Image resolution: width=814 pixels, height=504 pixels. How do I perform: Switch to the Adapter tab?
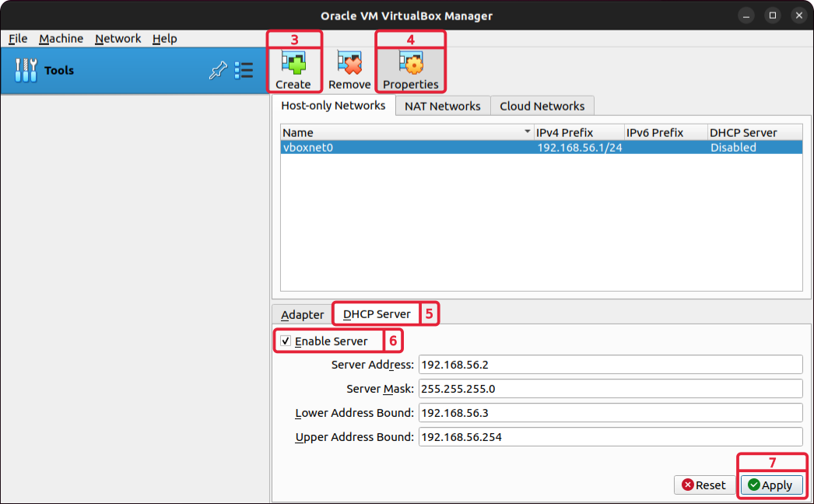pyautogui.click(x=302, y=314)
